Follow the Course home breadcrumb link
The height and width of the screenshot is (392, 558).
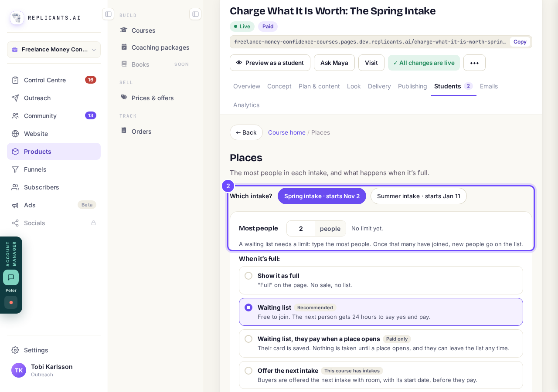287,132
